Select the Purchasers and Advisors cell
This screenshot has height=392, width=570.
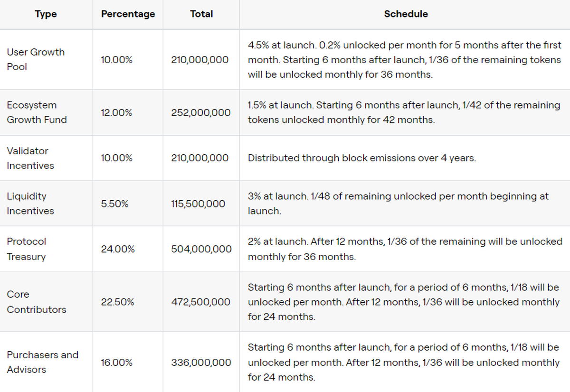[43, 362]
